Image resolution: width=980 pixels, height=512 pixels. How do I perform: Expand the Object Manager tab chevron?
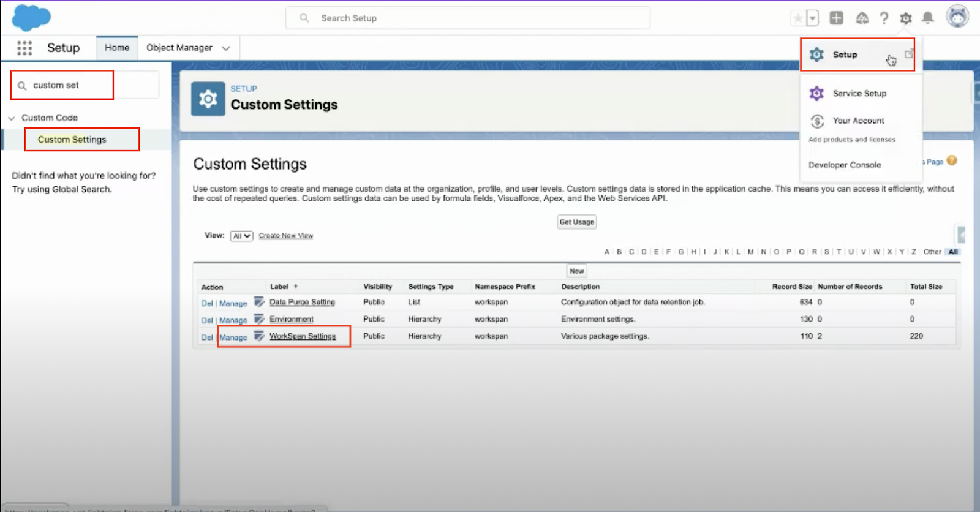click(226, 48)
